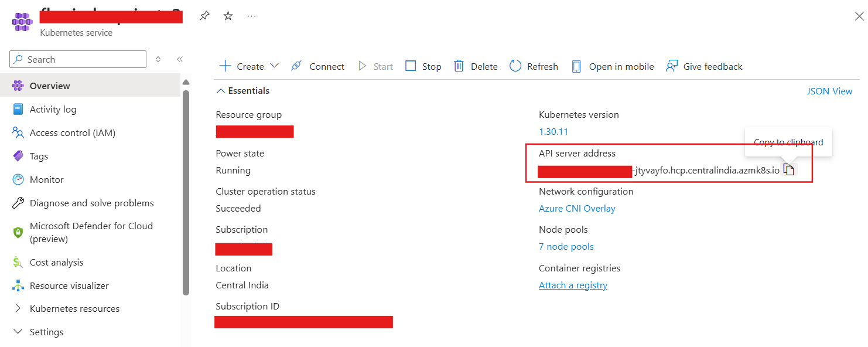Click the Central India location value
The height and width of the screenshot is (347, 868).
pos(242,285)
